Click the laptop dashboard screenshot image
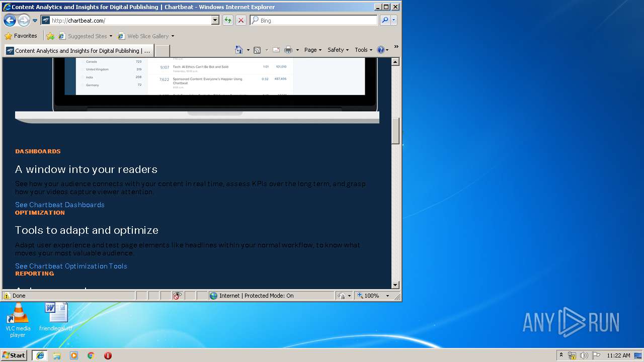The height and width of the screenshot is (362, 644). pyautogui.click(x=197, y=89)
